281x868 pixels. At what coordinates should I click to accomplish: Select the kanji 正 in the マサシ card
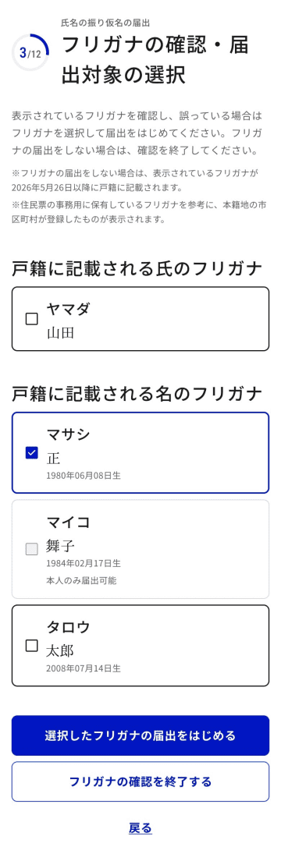53,459
